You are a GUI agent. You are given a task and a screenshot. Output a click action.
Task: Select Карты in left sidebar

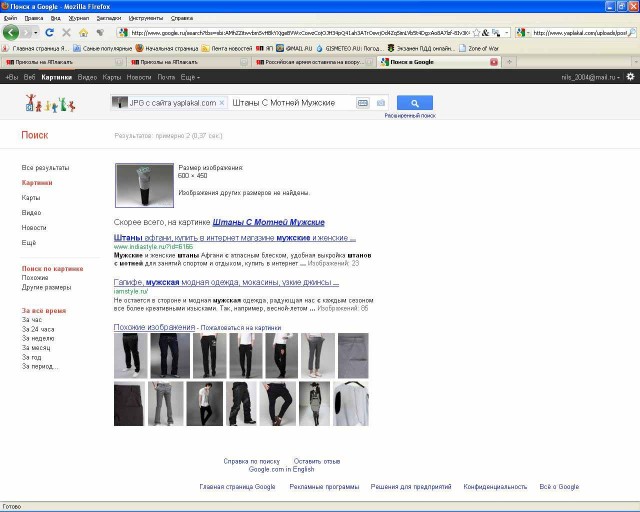pos(31,198)
